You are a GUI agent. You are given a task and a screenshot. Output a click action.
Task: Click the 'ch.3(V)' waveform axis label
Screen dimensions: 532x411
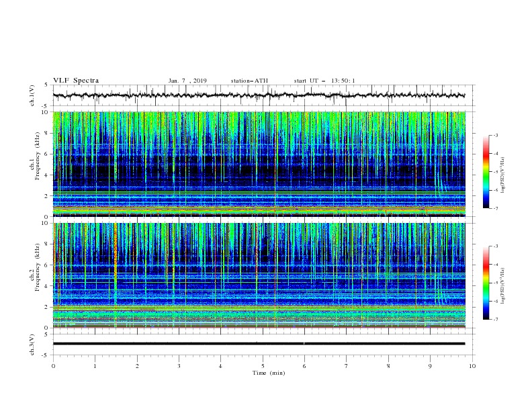tap(32, 345)
